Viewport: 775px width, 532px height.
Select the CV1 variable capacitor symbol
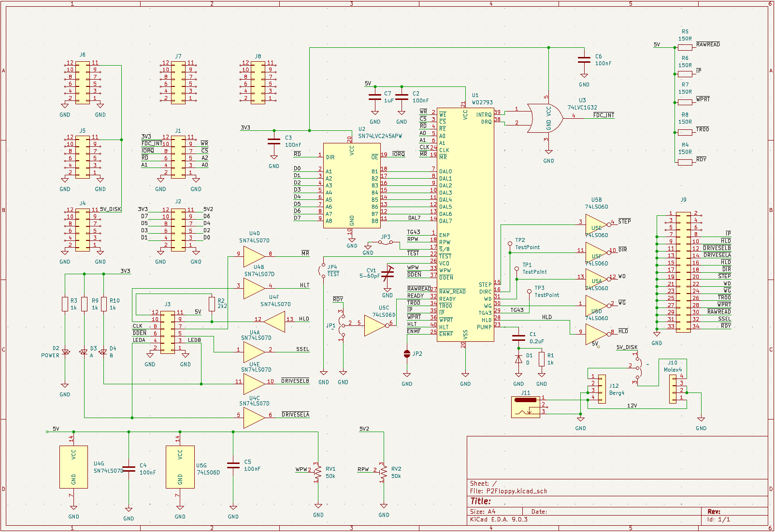coord(387,274)
